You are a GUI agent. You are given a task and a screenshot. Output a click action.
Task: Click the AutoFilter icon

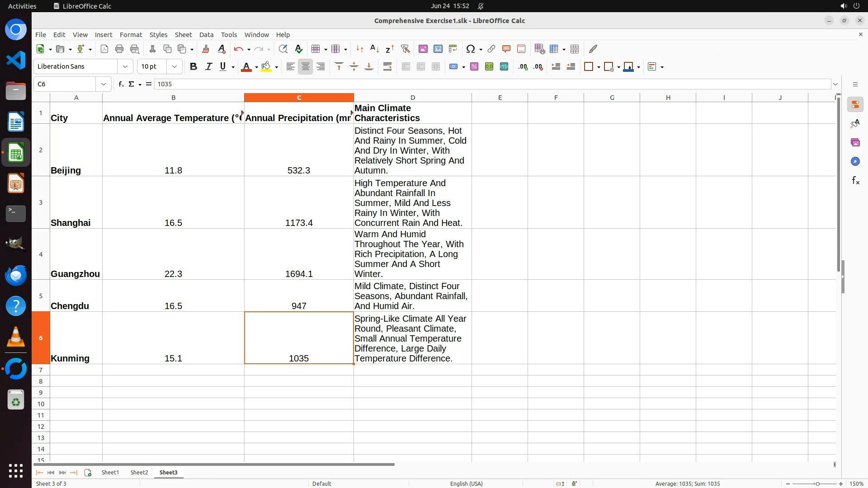(405, 49)
